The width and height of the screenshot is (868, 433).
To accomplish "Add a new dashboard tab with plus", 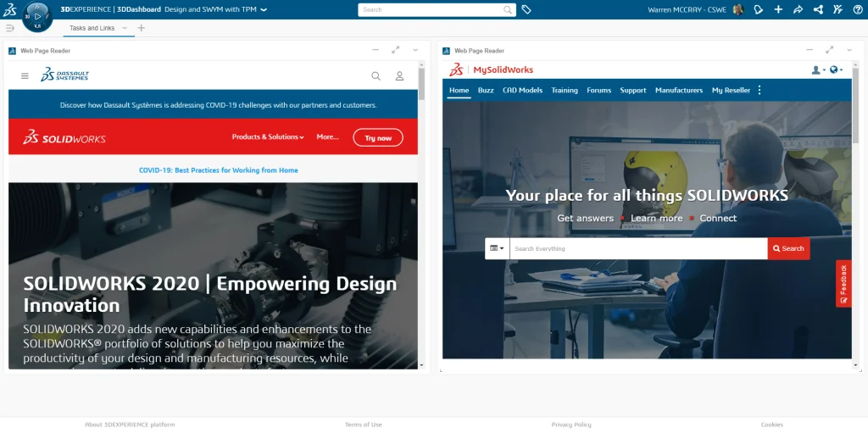I will click(x=141, y=28).
